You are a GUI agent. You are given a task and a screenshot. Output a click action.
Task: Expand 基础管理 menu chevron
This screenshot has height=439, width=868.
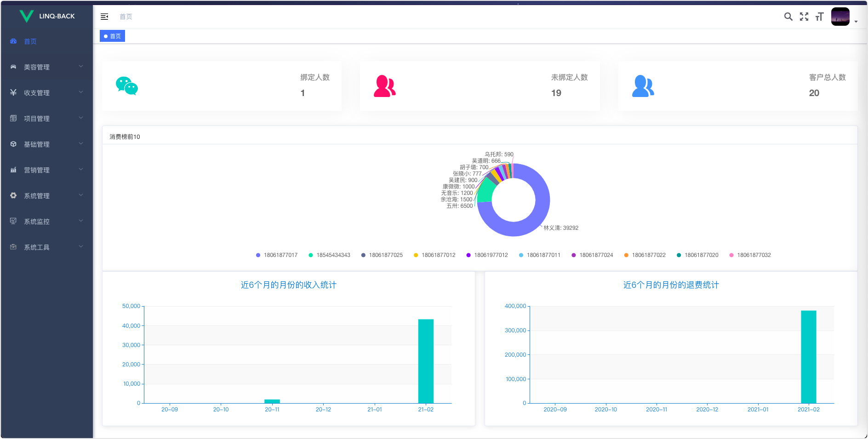(x=81, y=144)
